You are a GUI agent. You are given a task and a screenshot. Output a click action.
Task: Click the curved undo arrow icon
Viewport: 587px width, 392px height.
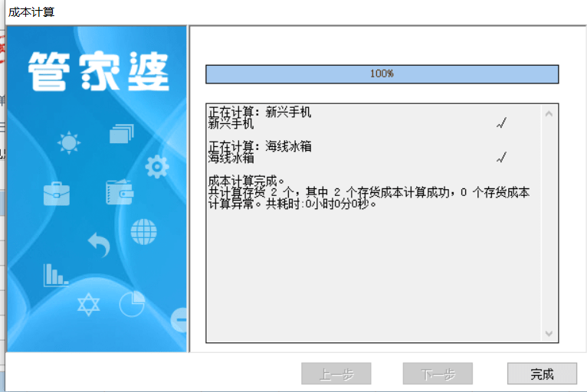click(x=99, y=245)
